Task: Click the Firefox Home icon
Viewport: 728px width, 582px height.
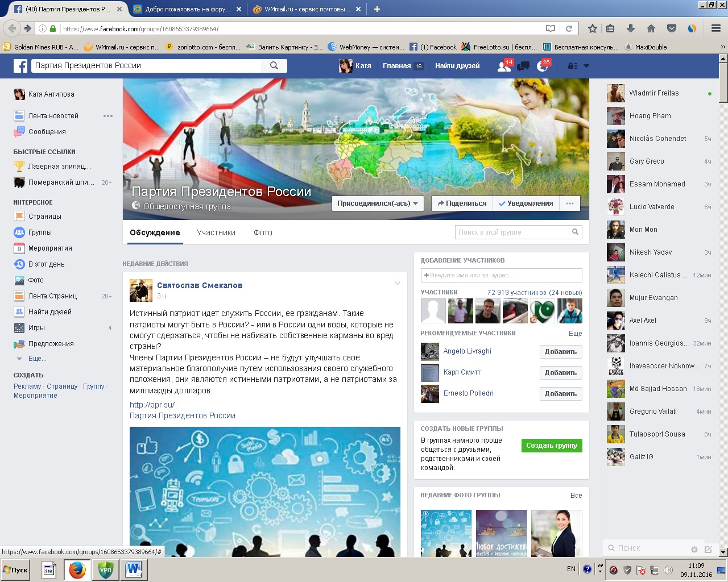Action: click(x=651, y=28)
